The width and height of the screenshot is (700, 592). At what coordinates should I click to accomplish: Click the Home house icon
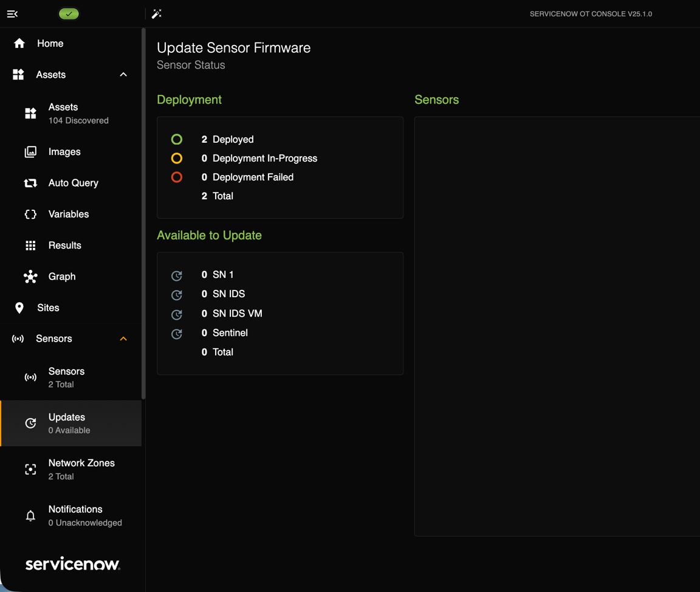coord(19,43)
